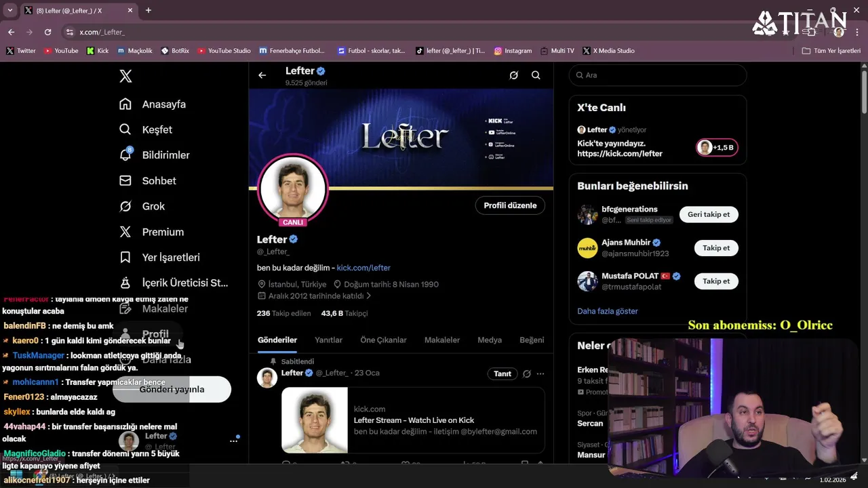
Task: Open Lefter yönetiyor live host name
Action: pyautogui.click(x=597, y=129)
